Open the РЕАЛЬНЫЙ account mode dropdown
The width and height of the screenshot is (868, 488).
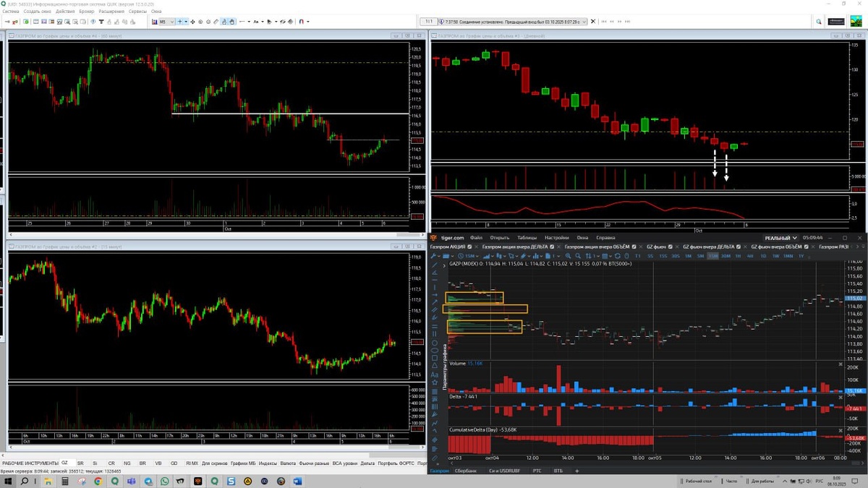coord(780,237)
